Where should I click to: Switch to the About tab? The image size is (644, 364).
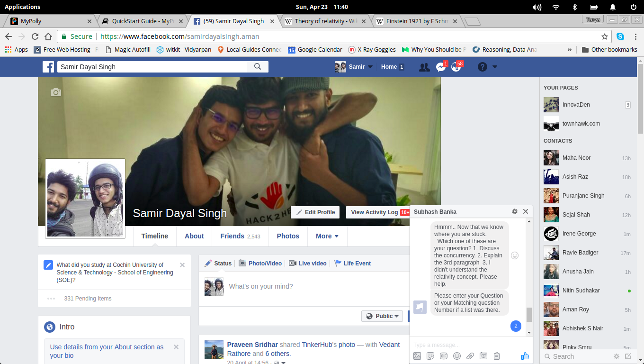click(194, 236)
